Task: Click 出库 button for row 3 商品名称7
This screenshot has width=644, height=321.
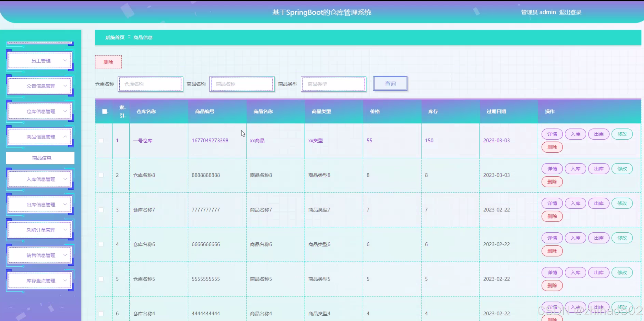Action: point(599,203)
